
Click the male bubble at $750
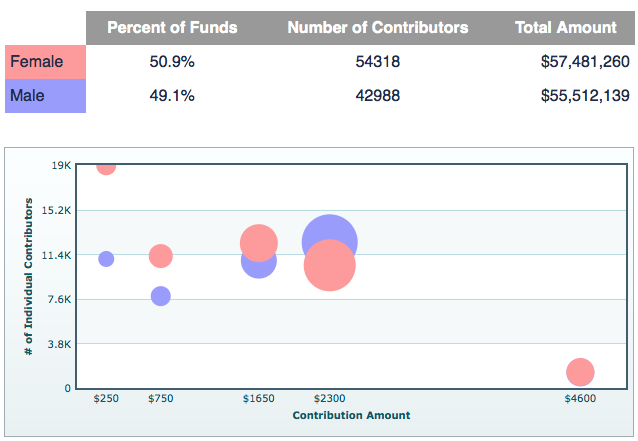pyautogui.click(x=161, y=296)
